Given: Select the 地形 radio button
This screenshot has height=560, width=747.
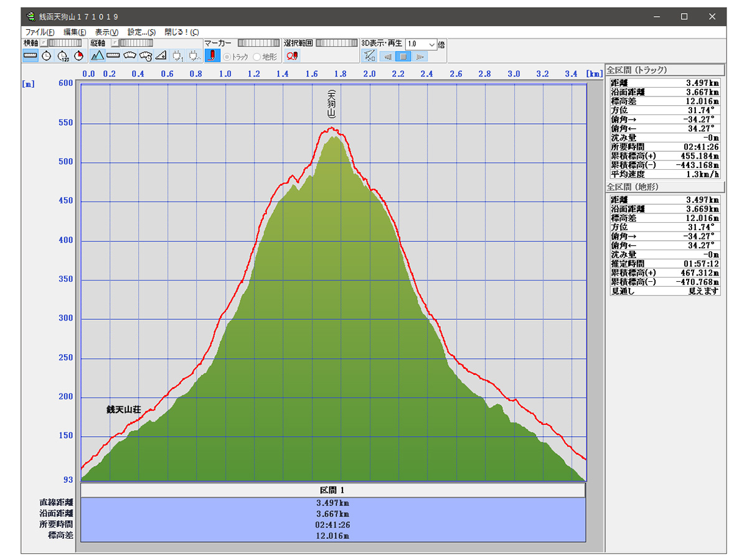Looking at the screenshot, I should [256, 57].
